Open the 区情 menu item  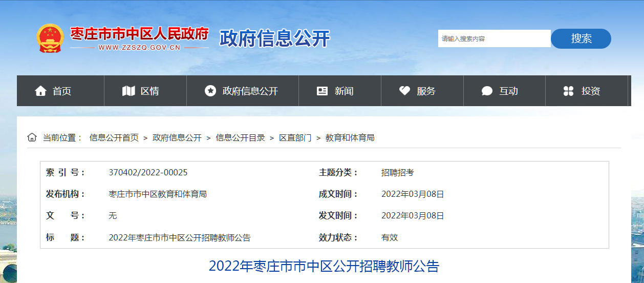[150, 91]
